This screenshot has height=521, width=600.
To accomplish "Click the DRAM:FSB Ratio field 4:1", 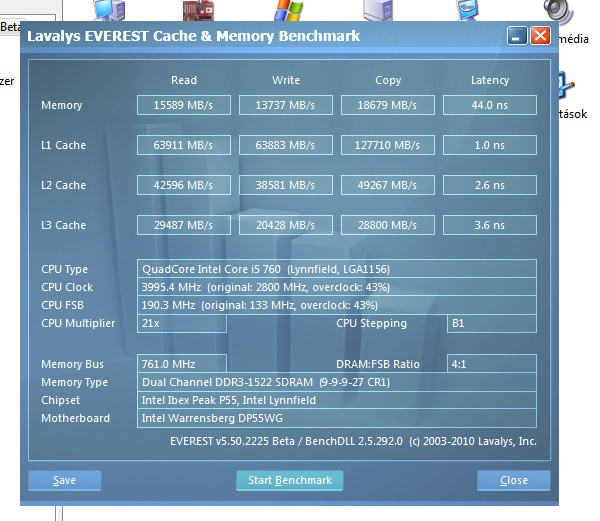I will [x=492, y=364].
